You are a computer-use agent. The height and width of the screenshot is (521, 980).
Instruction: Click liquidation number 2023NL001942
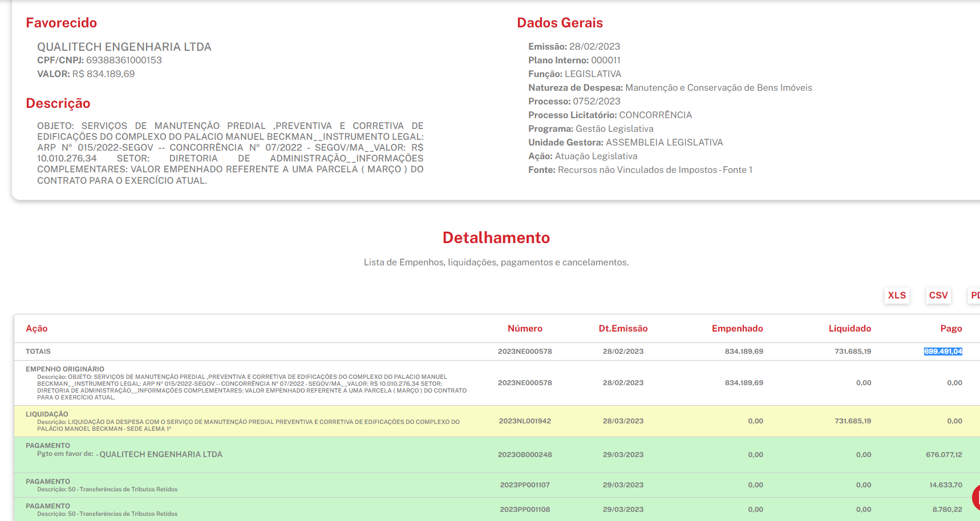click(525, 421)
